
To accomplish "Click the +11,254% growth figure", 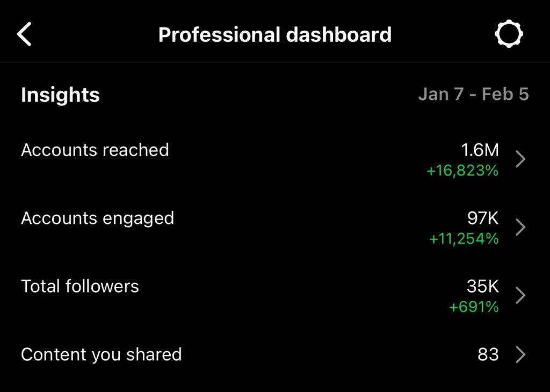I will [x=464, y=239].
